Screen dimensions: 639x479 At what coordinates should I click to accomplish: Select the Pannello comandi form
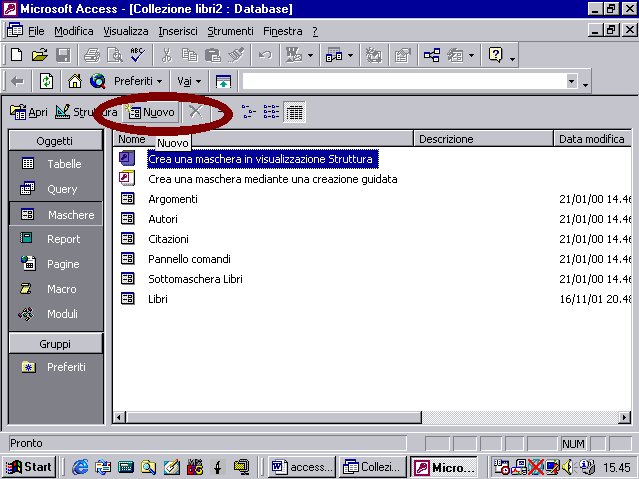click(189, 259)
